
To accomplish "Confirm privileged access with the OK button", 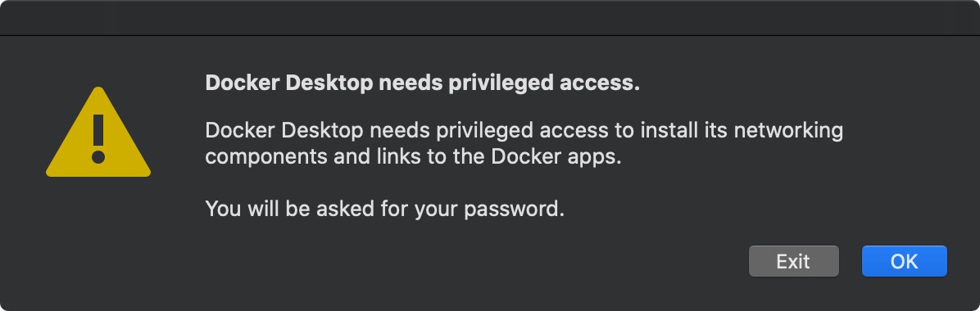I will tap(905, 261).
